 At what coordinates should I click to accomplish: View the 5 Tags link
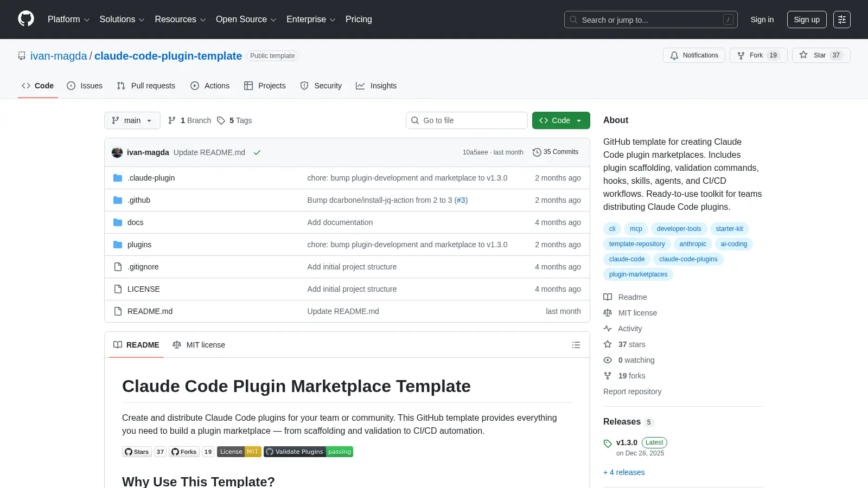coord(234,120)
